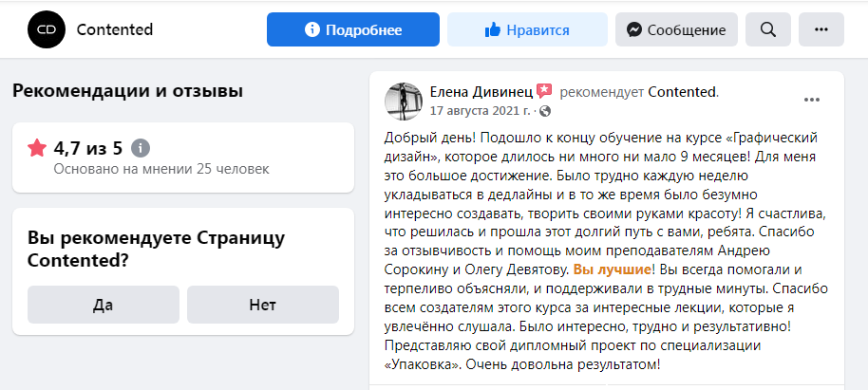
Task: Like the page with the Нравится button
Action: click(x=527, y=29)
